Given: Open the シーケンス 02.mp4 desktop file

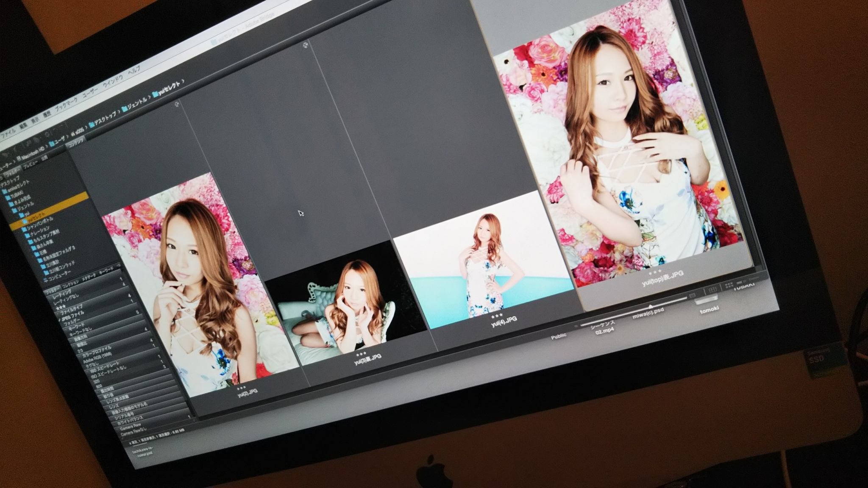Looking at the screenshot, I should [x=604, y=327].
